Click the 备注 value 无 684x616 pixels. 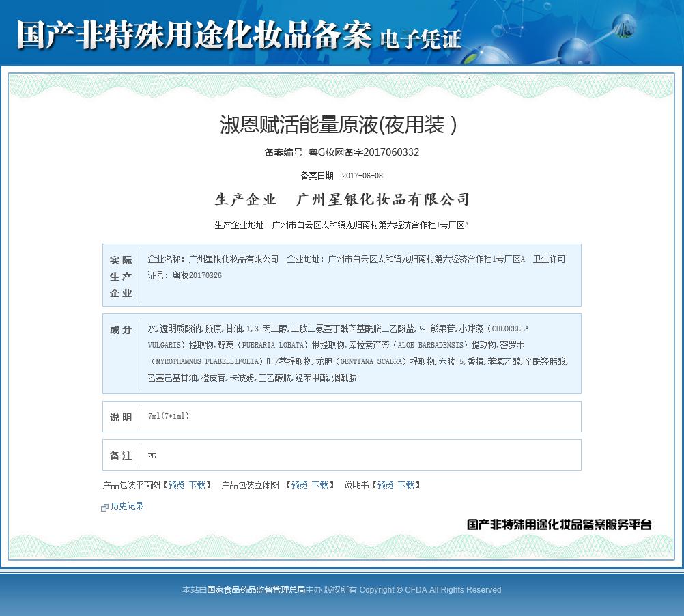click(x=152, y=455)
